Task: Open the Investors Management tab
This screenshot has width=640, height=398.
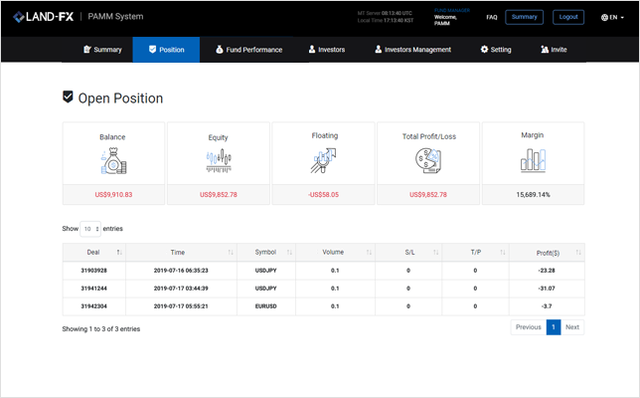Action: point(413,50)
